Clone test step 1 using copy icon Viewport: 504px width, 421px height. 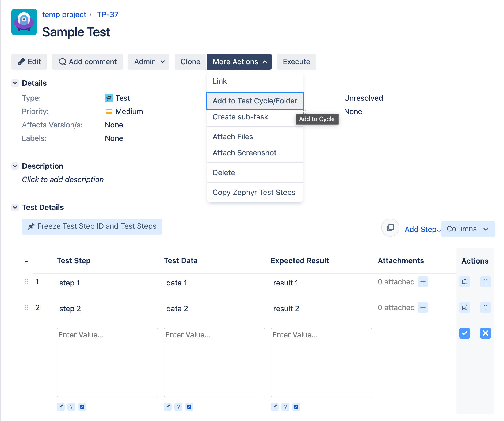coord(465,282)
